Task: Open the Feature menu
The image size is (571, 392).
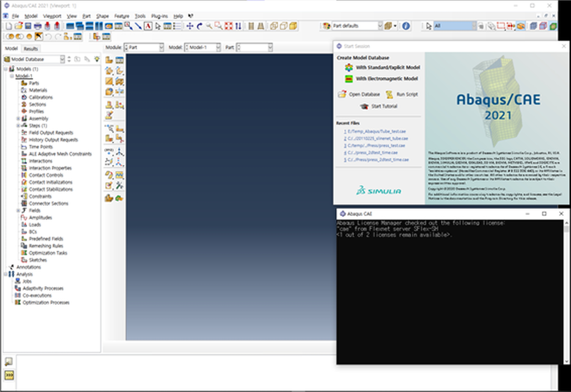Action: point(122,16)
